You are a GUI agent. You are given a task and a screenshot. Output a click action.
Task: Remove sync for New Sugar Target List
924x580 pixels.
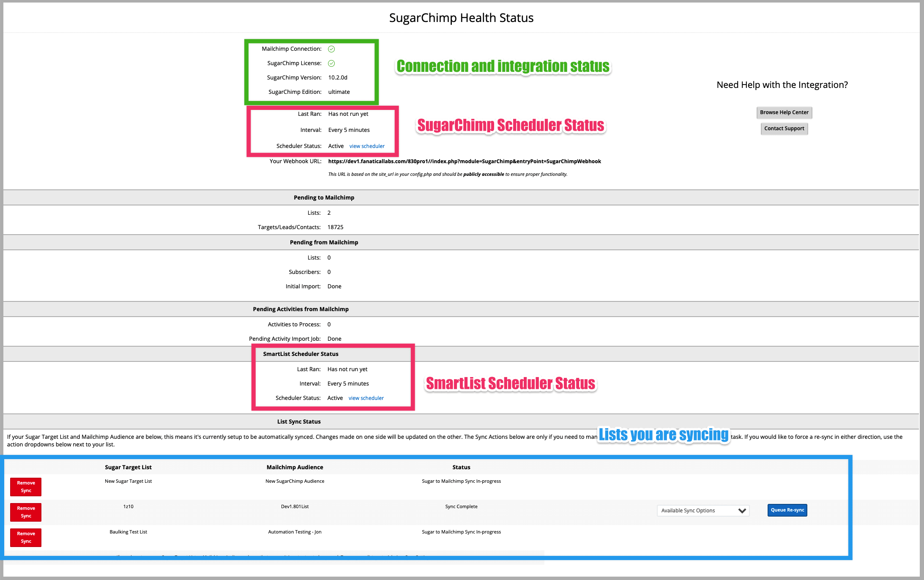26,487
